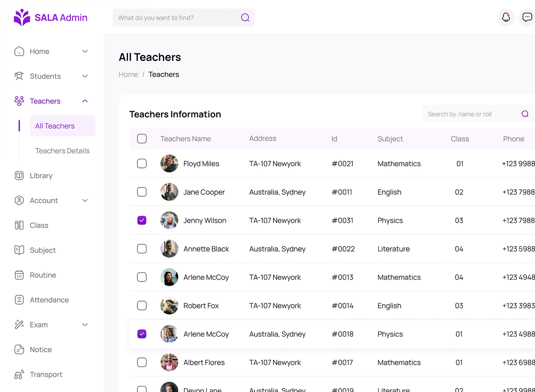Select the All Teachers submenu item
The height and width of the screenshot is (392, 535).
pyautogui.click(x=63, y=126)
